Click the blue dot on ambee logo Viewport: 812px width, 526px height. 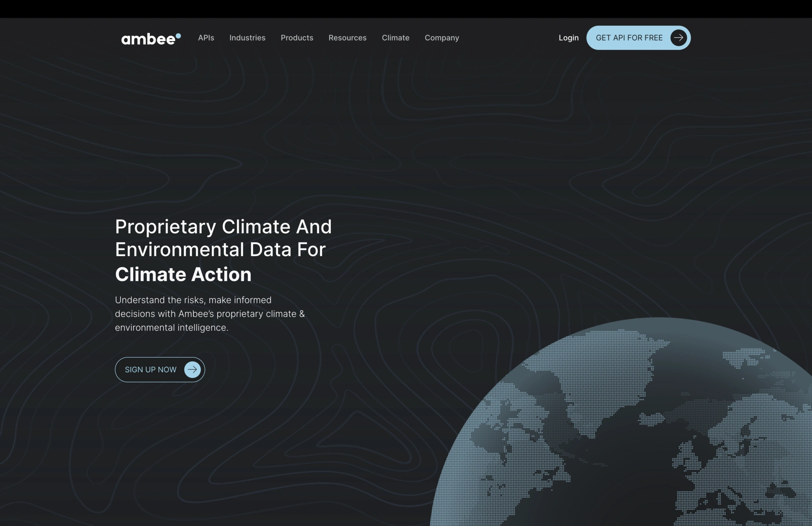coord(178,36)
